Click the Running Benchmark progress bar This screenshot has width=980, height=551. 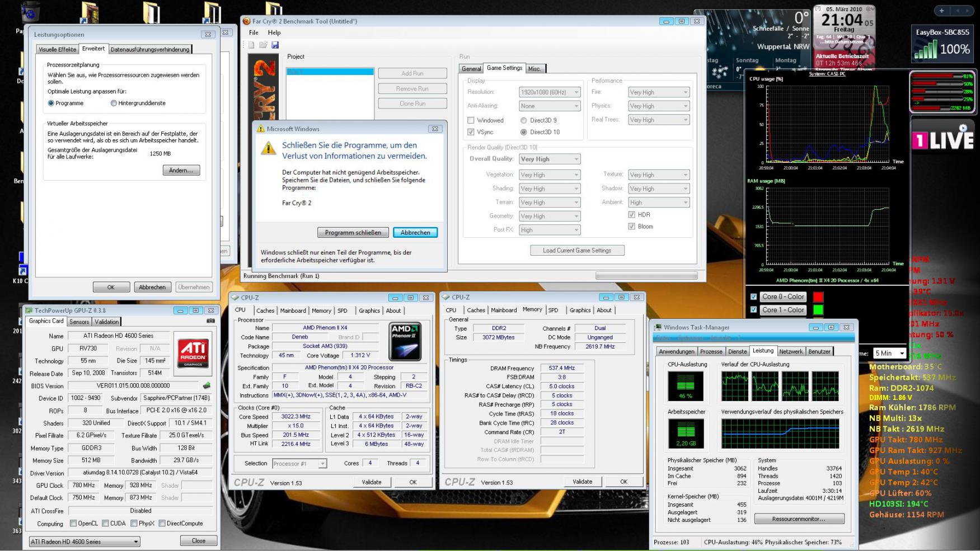[x=646, y=276]
